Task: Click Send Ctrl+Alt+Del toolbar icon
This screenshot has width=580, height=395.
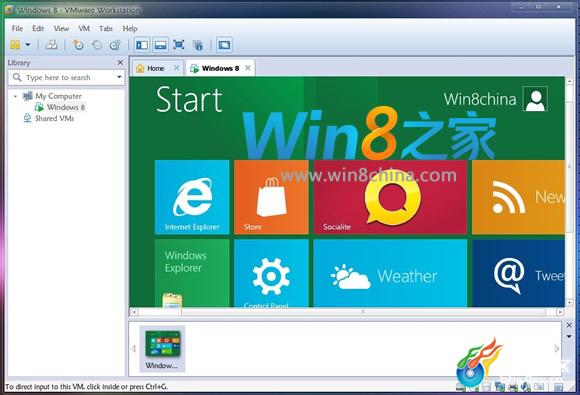Action: point(51,45)
